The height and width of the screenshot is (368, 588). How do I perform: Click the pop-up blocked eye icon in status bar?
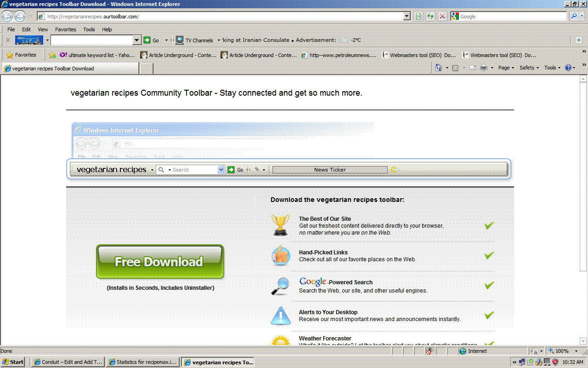(430, 351)
